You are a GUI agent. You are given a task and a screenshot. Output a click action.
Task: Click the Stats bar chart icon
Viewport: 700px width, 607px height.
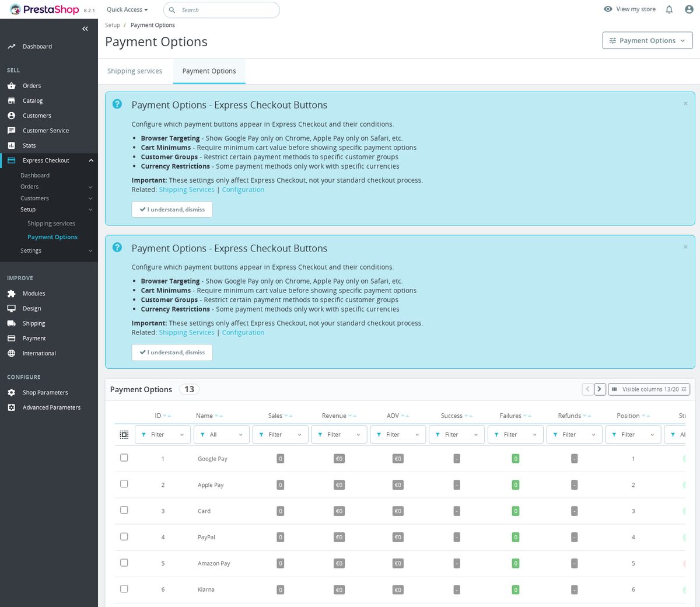tap(11, 145)
